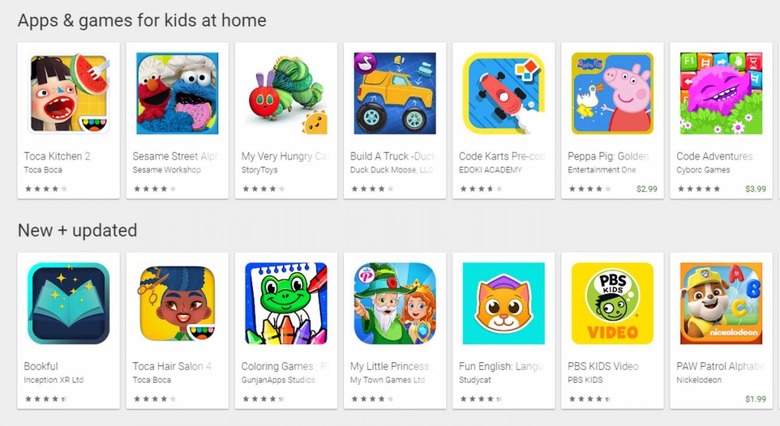Click the $1.99 price on PAW Patrol
780x426 pixels.
pos(756,399)
